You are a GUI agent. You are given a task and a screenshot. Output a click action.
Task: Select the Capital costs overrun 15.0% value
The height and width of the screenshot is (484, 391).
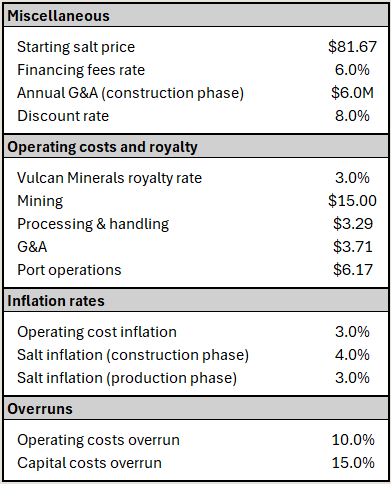click(x=353, y=463)
